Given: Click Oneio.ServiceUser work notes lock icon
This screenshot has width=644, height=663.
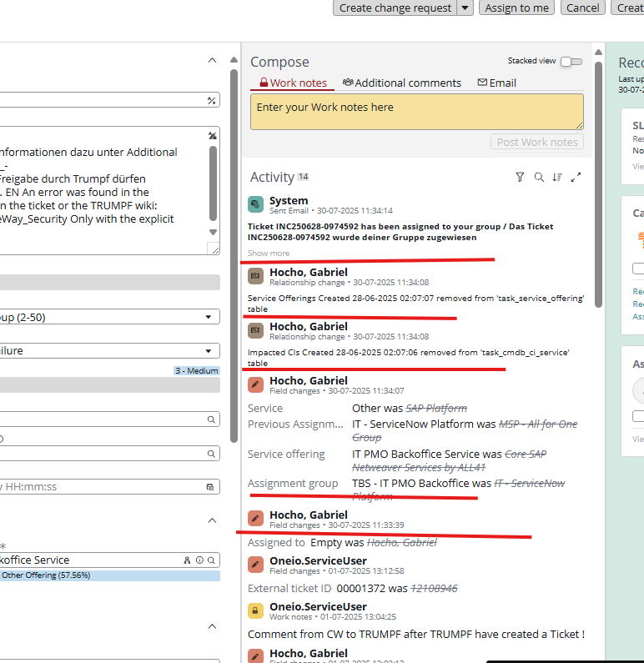Looking at the screenshot, I should (255, 610).
